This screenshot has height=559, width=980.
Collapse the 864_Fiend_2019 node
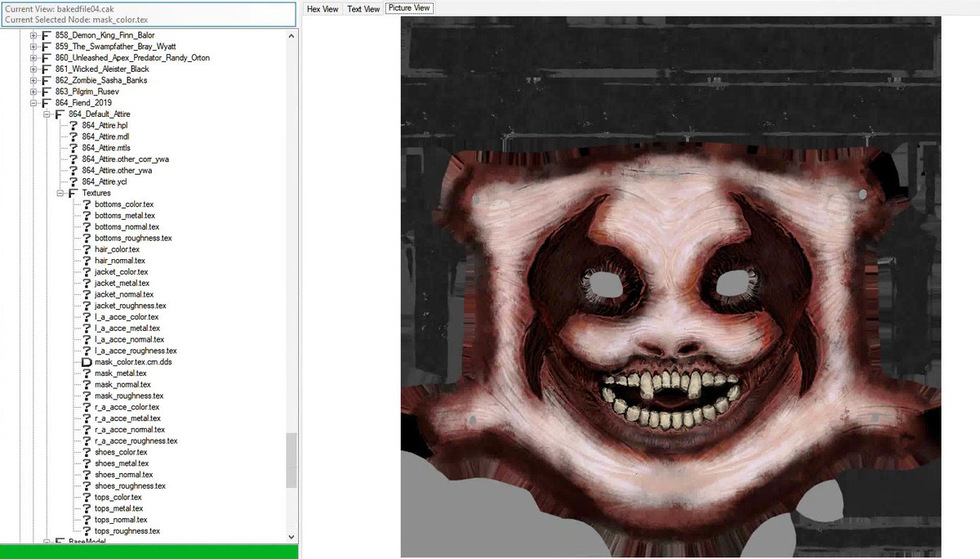pos(33,103)
